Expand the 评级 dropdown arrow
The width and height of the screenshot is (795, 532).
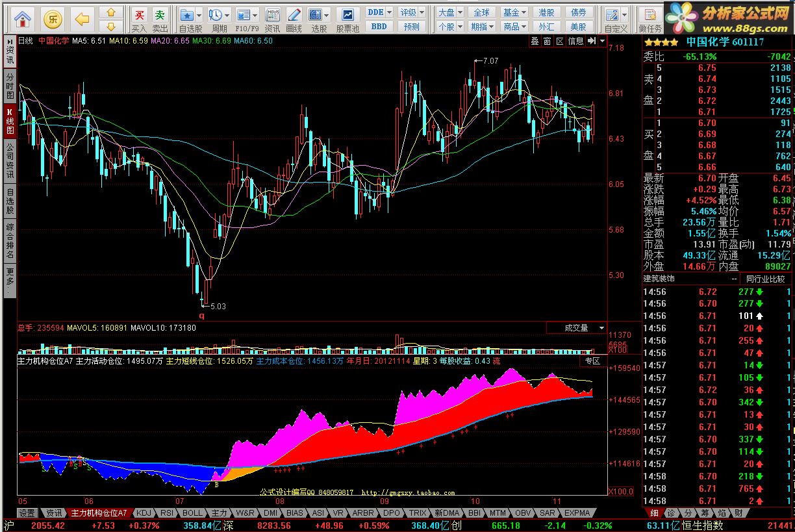click(422, 12)
